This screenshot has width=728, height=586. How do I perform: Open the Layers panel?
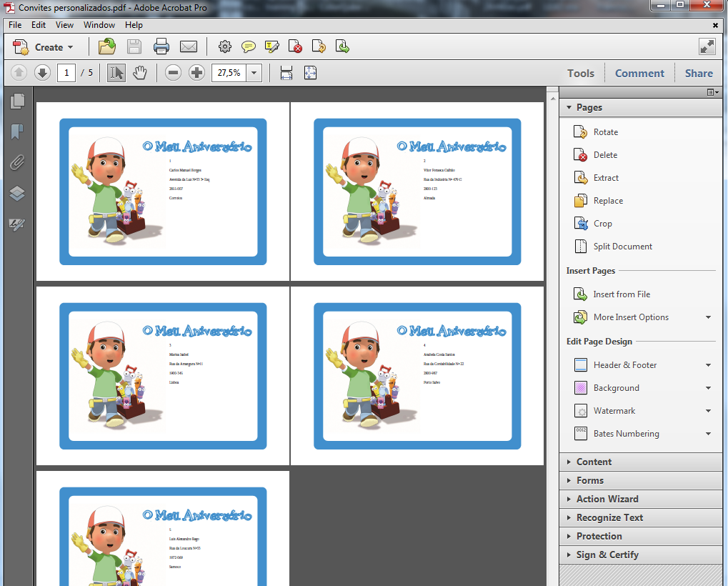tap(16, 193)
